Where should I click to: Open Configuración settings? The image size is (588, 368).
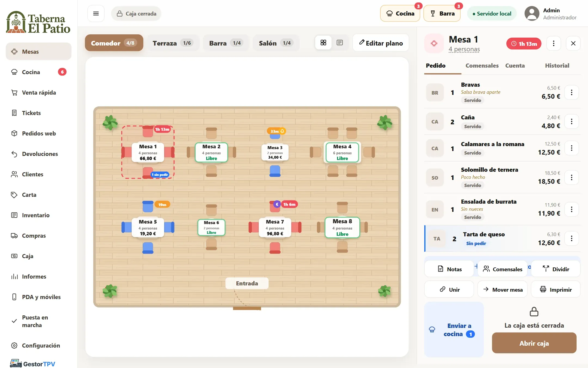(39, 345)
